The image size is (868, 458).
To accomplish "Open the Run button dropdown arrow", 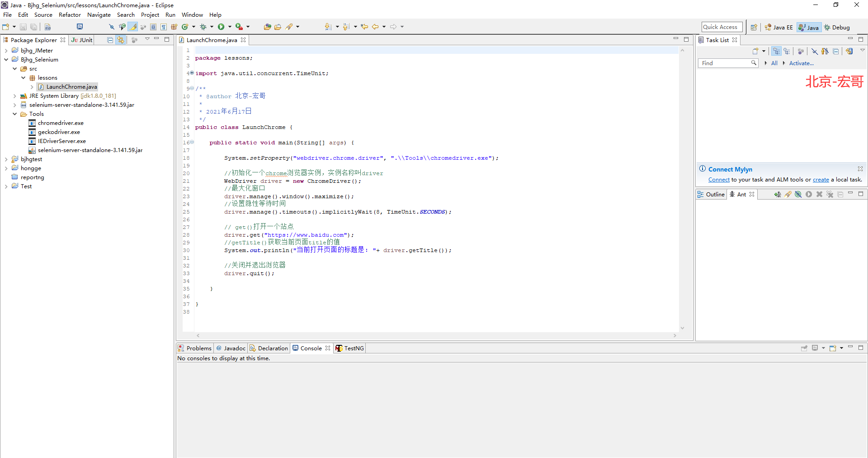I will pos(230,27).
